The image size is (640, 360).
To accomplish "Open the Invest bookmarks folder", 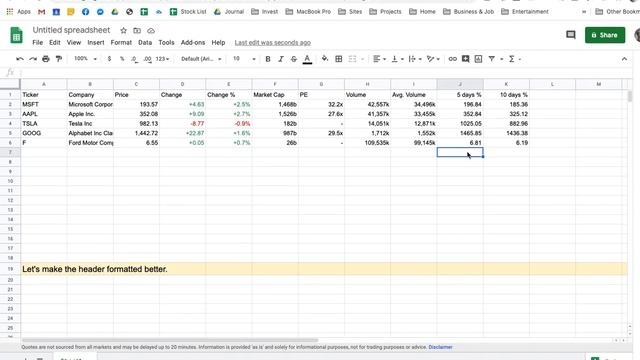I will point(264,12).
